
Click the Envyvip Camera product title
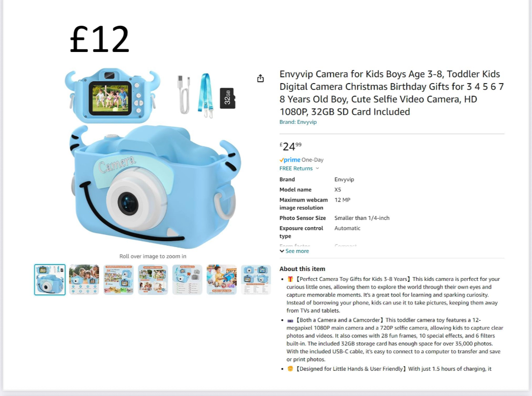[x=392, y=93]
